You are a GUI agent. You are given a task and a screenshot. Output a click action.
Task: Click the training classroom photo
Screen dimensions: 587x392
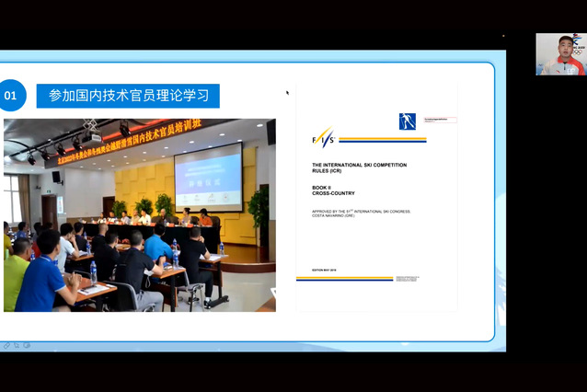click(139, 215)
